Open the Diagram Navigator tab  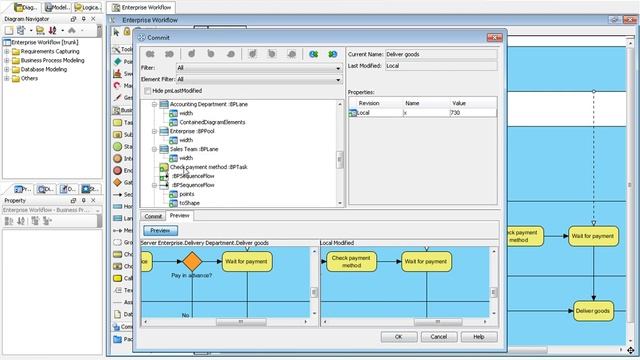tap(26, 7)
